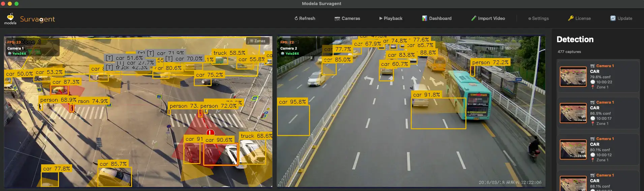Switch to the Dashboard

tap(437, 18)
